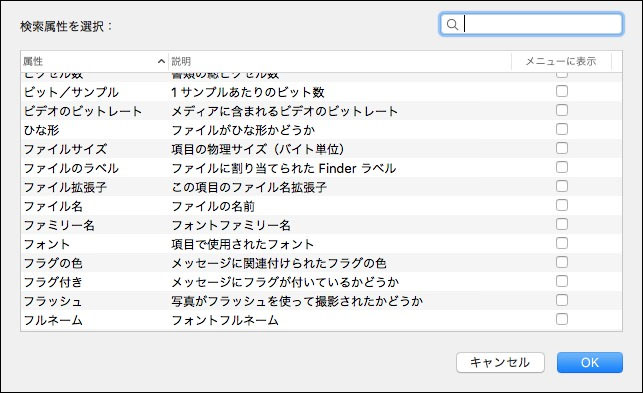
Task: Toggle the フラグの色 row checkbox
Action: coord(562,262)
